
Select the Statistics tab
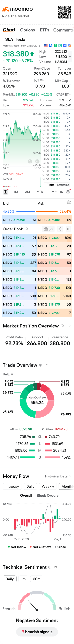click(63, 185)
